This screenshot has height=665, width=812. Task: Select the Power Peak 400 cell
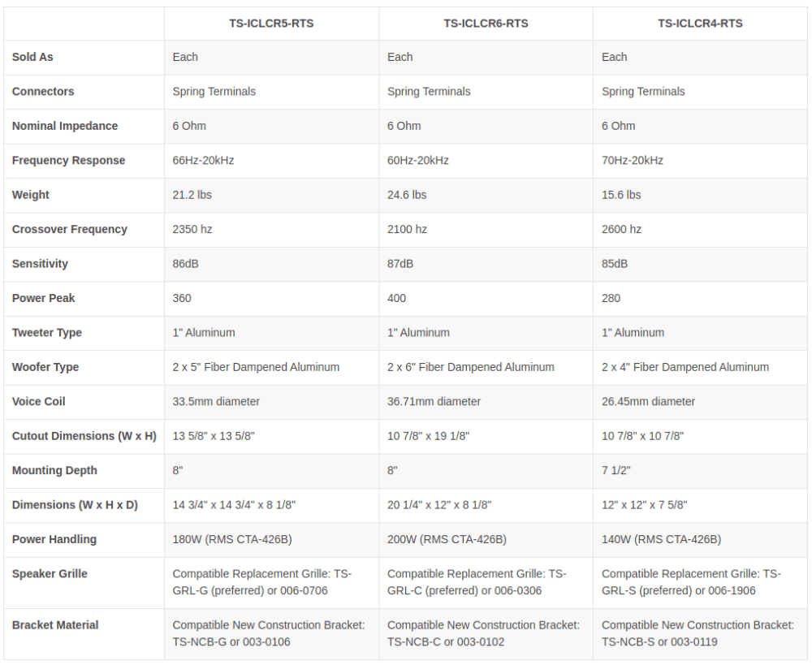397,298
